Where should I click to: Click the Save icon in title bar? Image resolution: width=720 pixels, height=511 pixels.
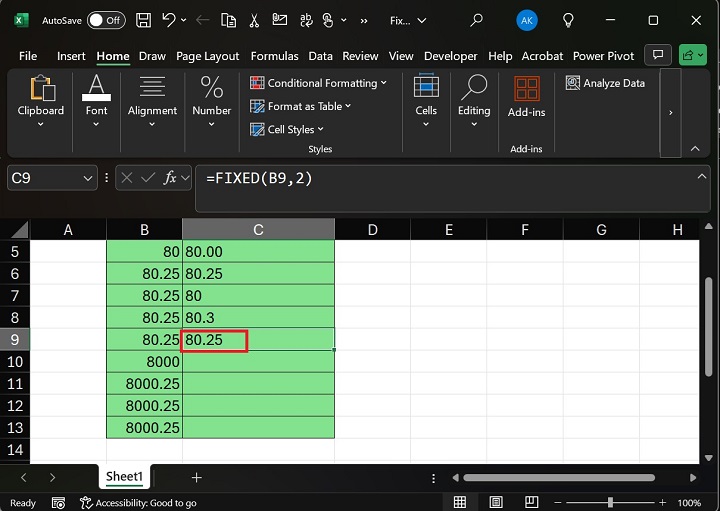[x=144, y=20]
